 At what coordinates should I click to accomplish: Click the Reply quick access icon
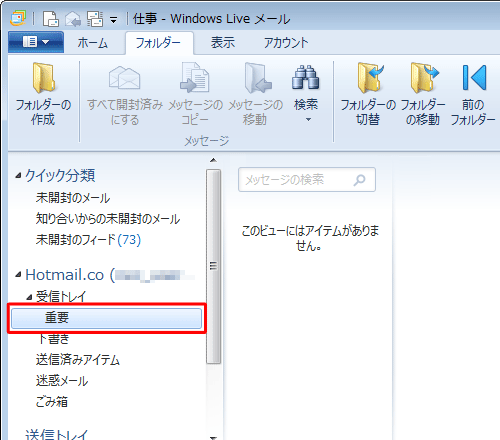[x=73, y=19]
